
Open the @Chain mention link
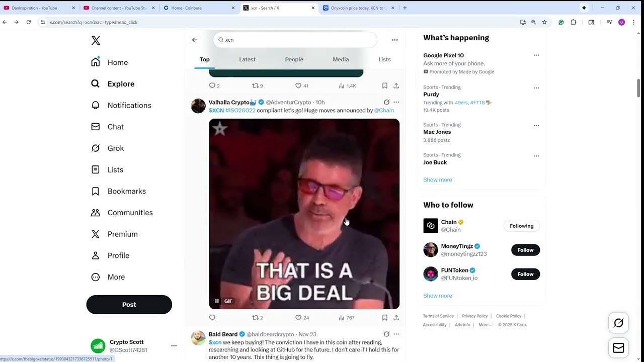384,111
